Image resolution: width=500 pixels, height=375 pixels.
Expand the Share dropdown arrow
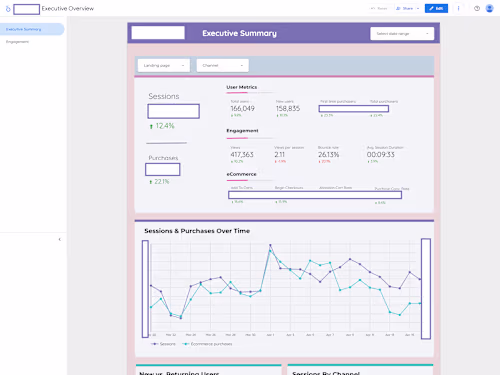tap(418, 8)
